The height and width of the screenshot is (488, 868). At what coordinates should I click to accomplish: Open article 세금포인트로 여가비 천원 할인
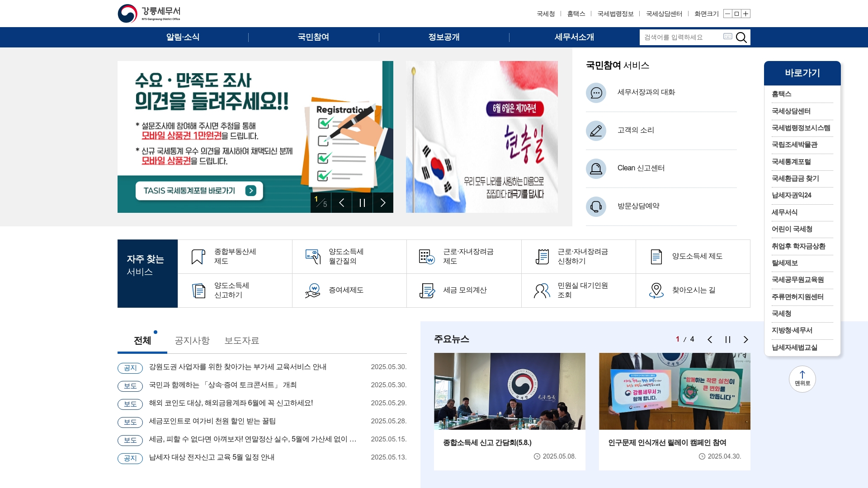pos(212,421)
